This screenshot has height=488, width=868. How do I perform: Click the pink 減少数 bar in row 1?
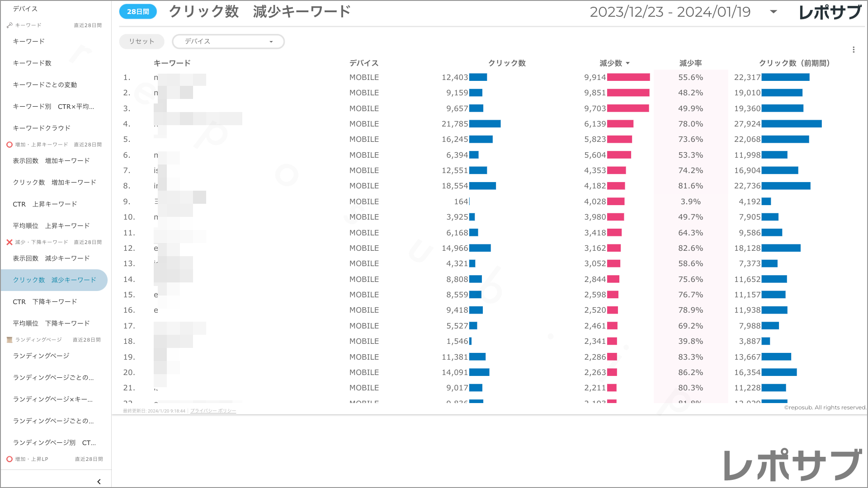click(x=628, y=77)
